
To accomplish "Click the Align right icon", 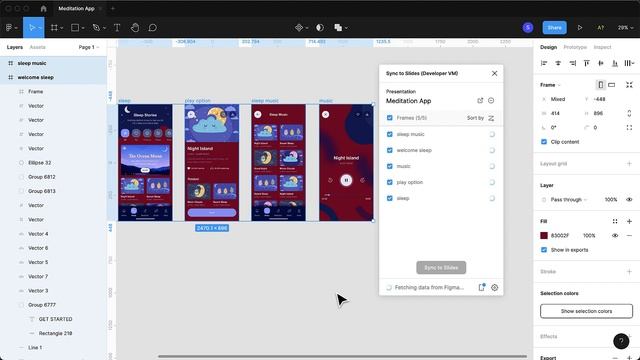I will [x=573, y=63].
